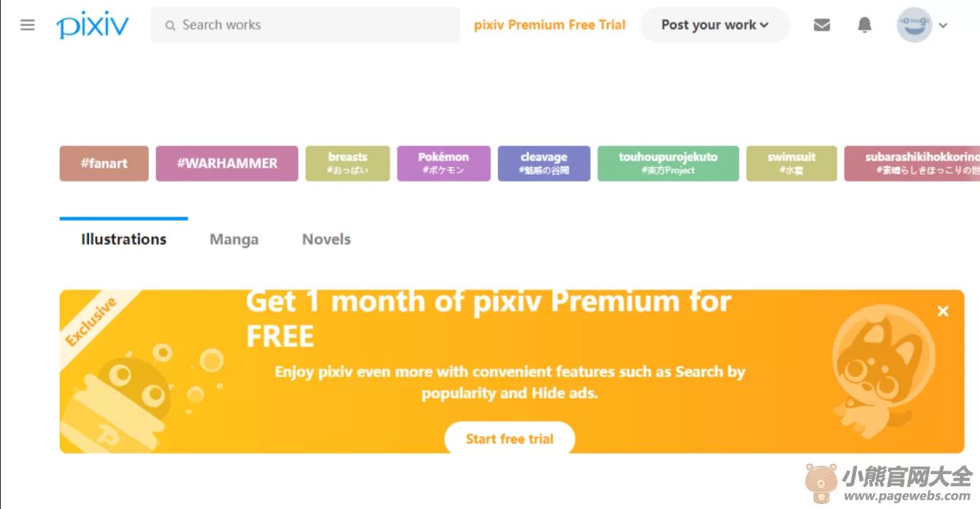Open the notifications bell icon
Viewport: 980px width, 509px height.
[x=865, y=25]
